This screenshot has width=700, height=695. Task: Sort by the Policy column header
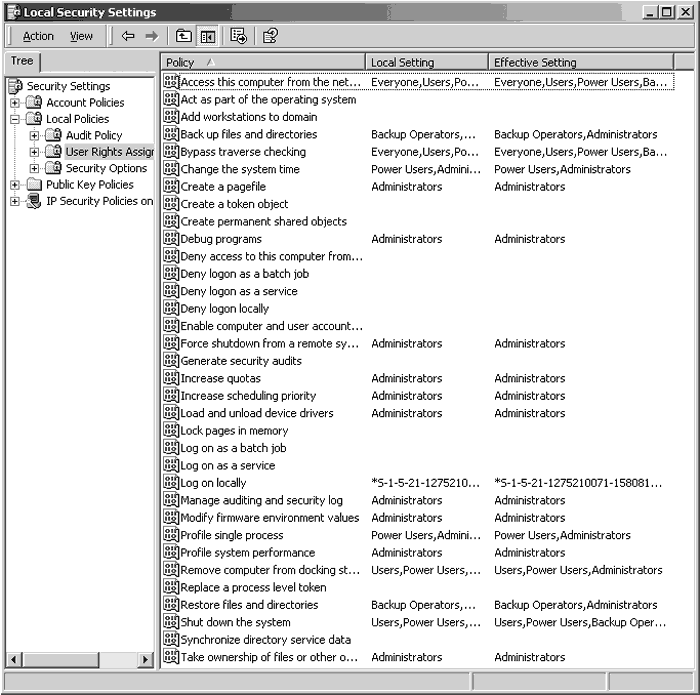[263, 62]
